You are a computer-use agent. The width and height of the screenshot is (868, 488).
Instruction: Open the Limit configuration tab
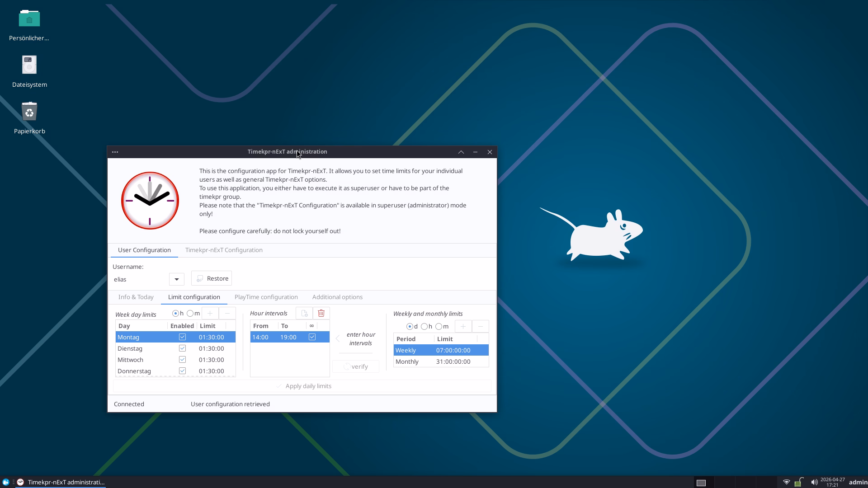194,297
